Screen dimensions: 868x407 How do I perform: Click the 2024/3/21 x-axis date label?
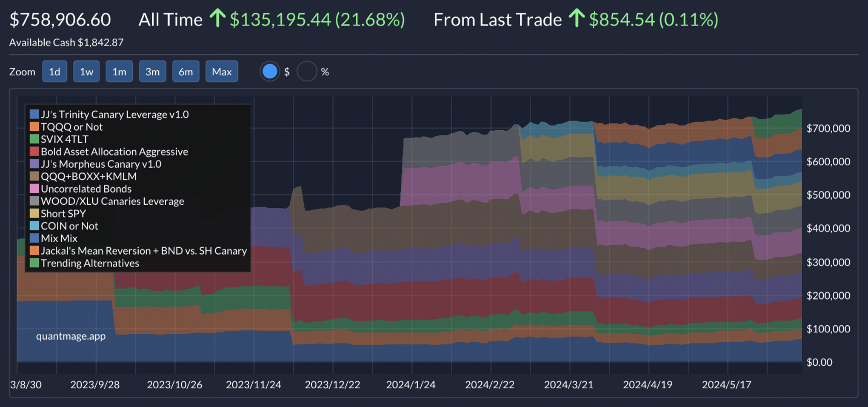coord(568,385)
